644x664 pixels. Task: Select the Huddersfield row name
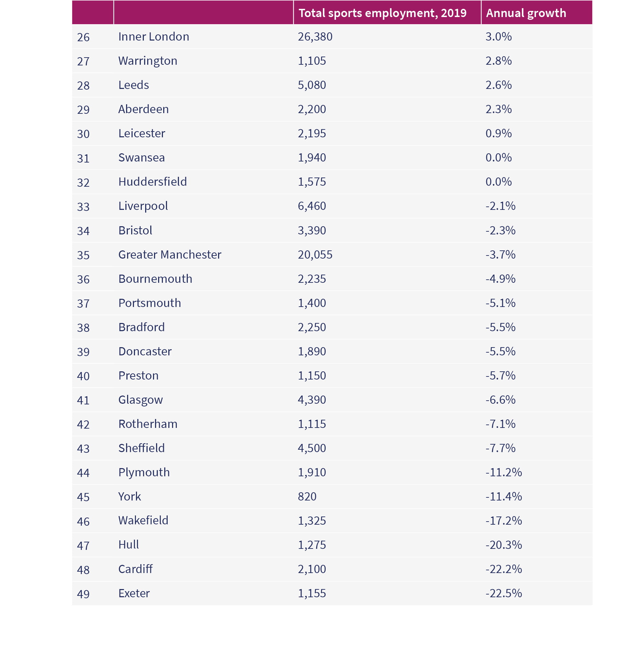153,182
